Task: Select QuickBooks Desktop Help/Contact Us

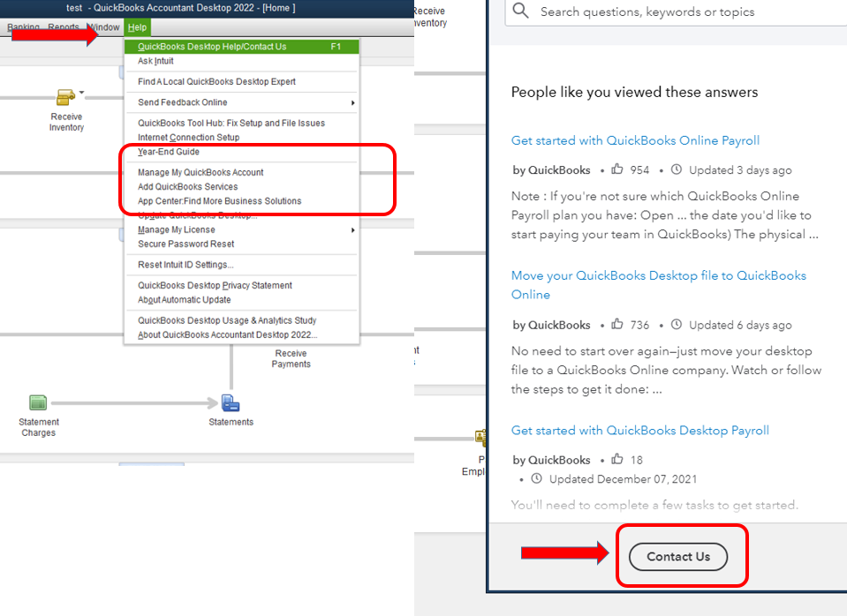Action: [x=241, y=47]
